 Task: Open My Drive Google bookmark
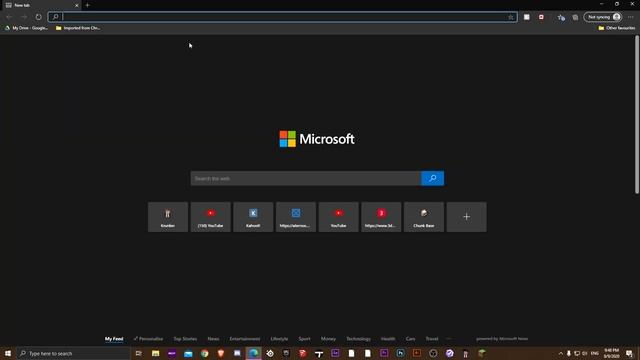(26, 28)
